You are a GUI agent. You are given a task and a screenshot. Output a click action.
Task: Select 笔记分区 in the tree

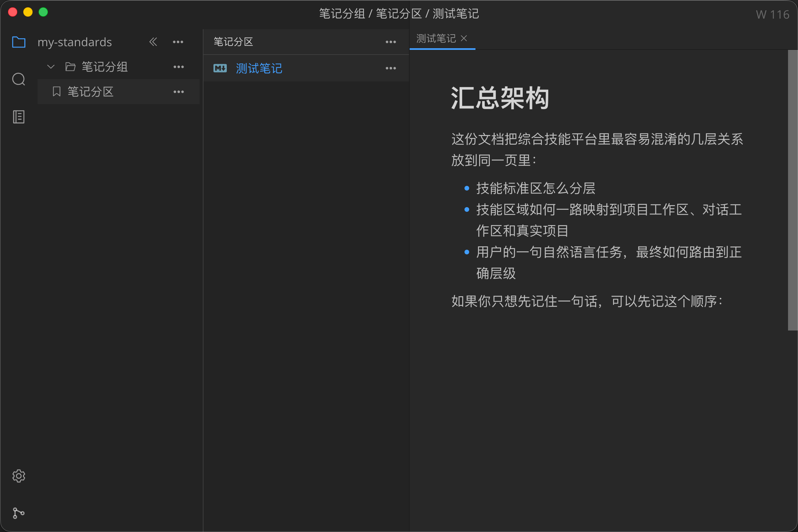point(118,92)
